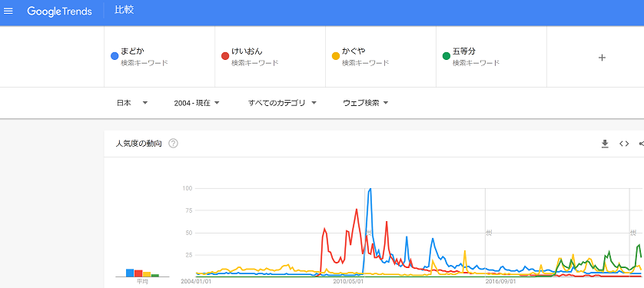The width and height of the screenshot is (644, 288).
Task: Select the まどか search term box
Action: (159, 57)
